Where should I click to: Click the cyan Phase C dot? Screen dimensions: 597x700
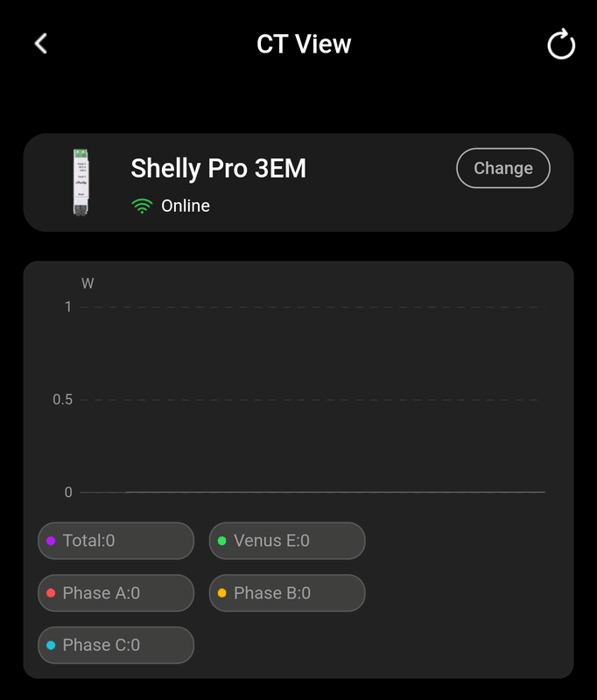[51, 645]
